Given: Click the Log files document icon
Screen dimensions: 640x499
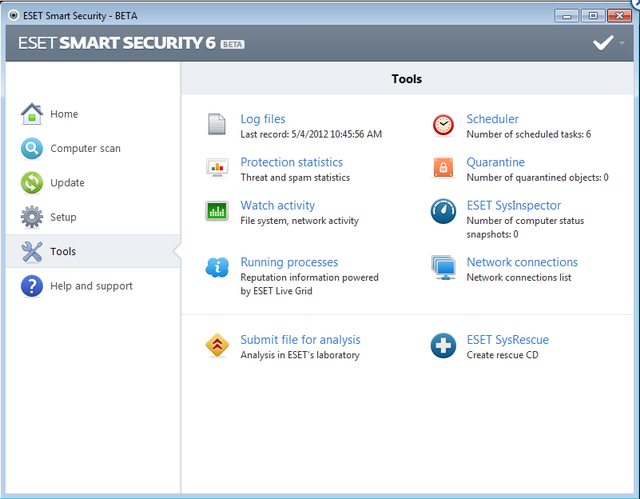Looking at the screenshot, I should click(217, 124).
